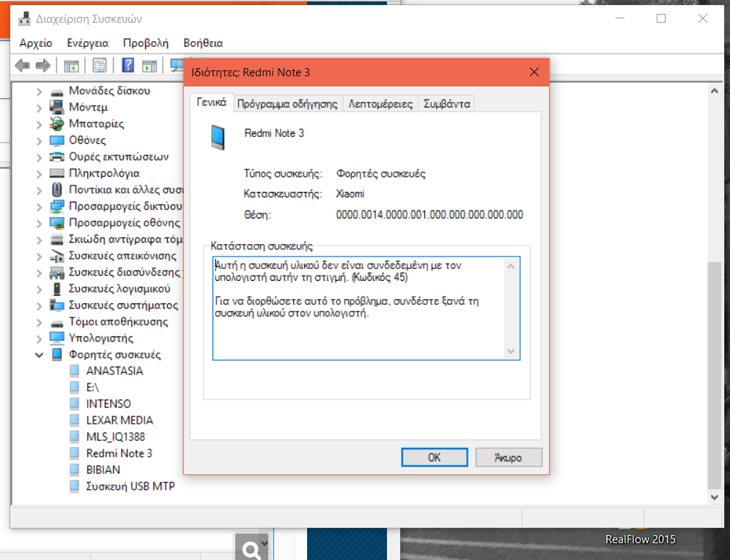Open the Προβολή menu
The height and width of the screenshot is (560, 730).
(146, 43)
